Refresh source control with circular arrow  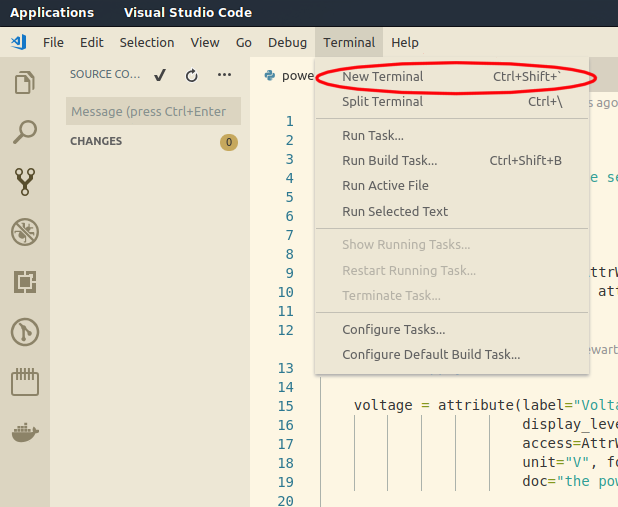pyautogui.click(x=192, y=75)
